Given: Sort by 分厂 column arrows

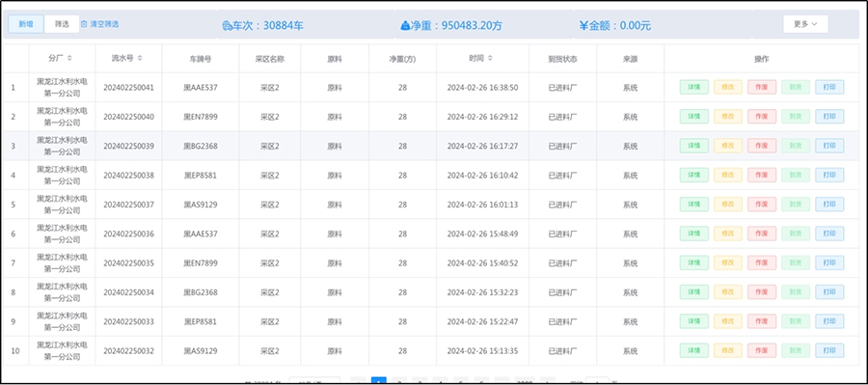Looking at the screenshot, I should (69, 58).
